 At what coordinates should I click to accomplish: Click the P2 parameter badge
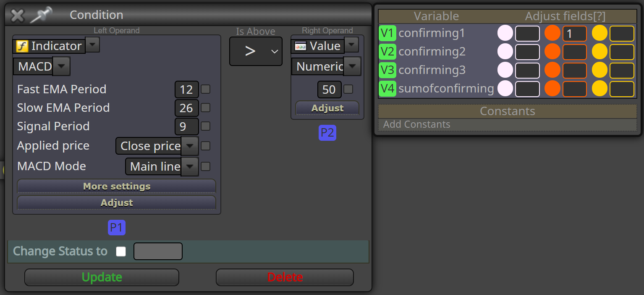click(327, 133)
